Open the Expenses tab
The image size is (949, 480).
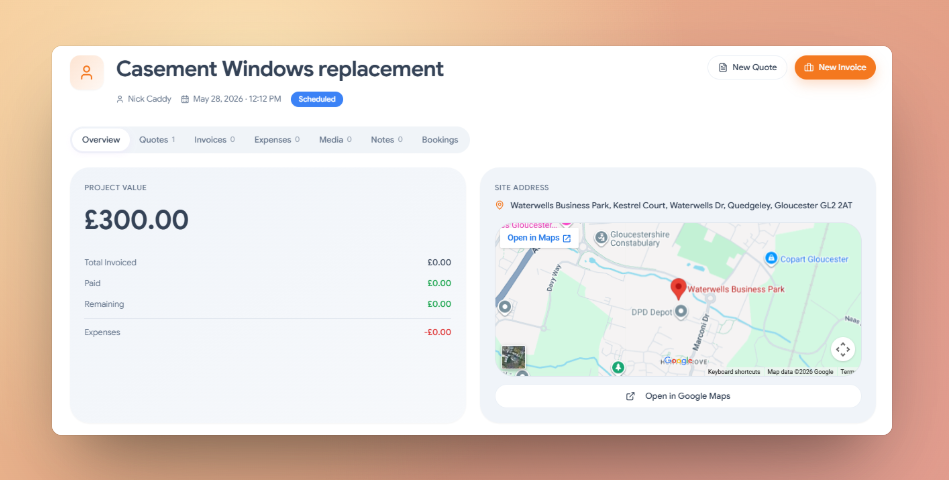(277, 140)
